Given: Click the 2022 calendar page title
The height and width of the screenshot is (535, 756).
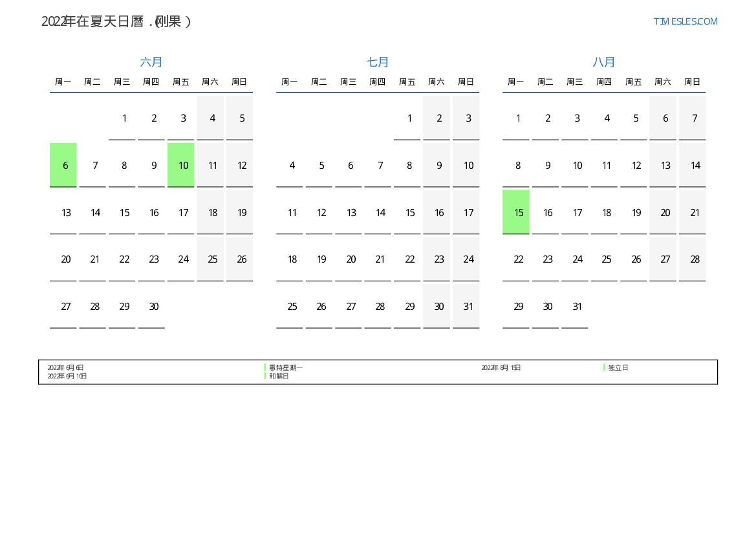Looking at the screenshot, I should point(116,21).
